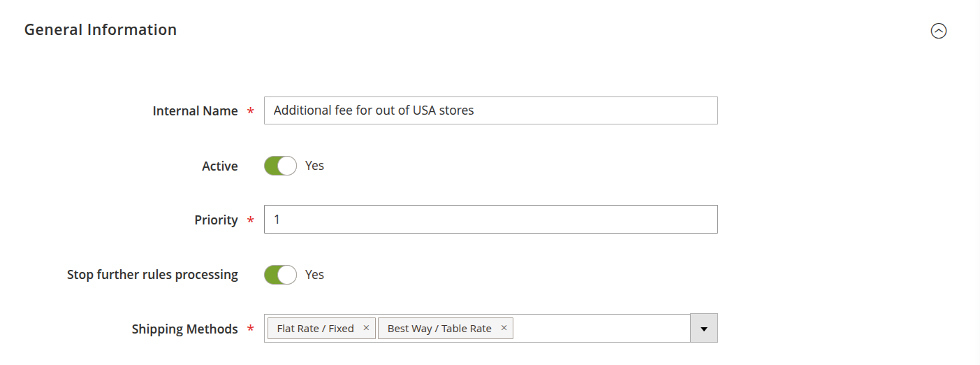The image size is (980, 365).
Task: Collapse the General Information section chevron
Action: coord(938,31)
